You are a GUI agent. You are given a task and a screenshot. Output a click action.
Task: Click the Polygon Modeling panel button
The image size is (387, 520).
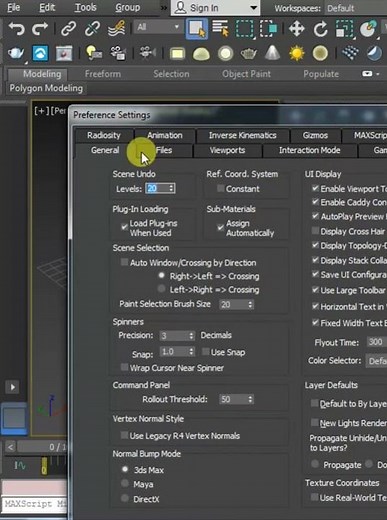[46, 88]
